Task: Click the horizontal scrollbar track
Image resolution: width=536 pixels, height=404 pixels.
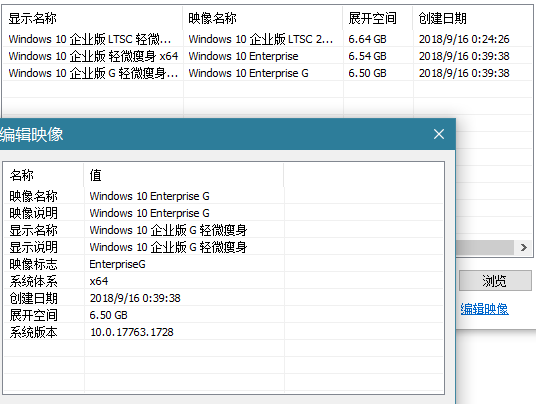Action: pos(485,247)
